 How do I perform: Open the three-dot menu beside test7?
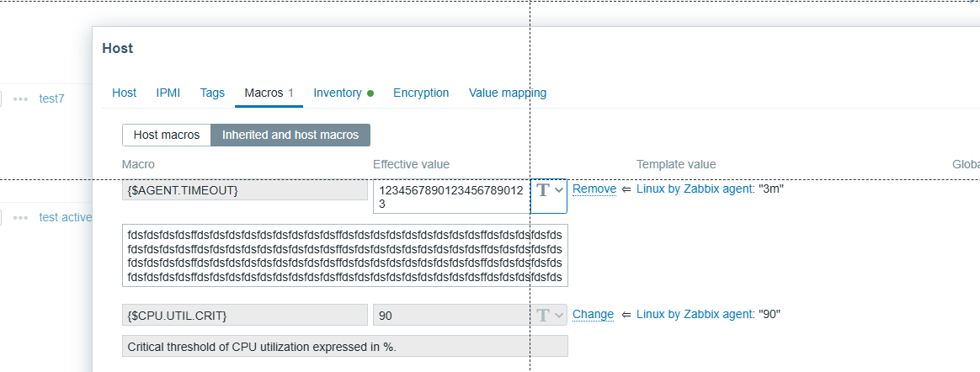click(21, 98)
